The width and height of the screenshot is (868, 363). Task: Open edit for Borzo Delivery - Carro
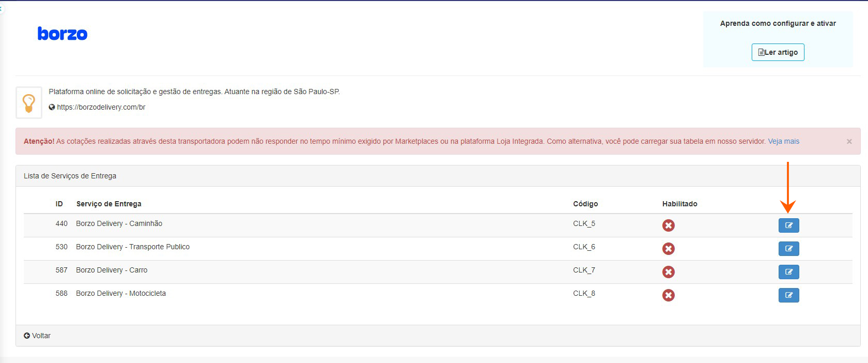coord(788,272)
